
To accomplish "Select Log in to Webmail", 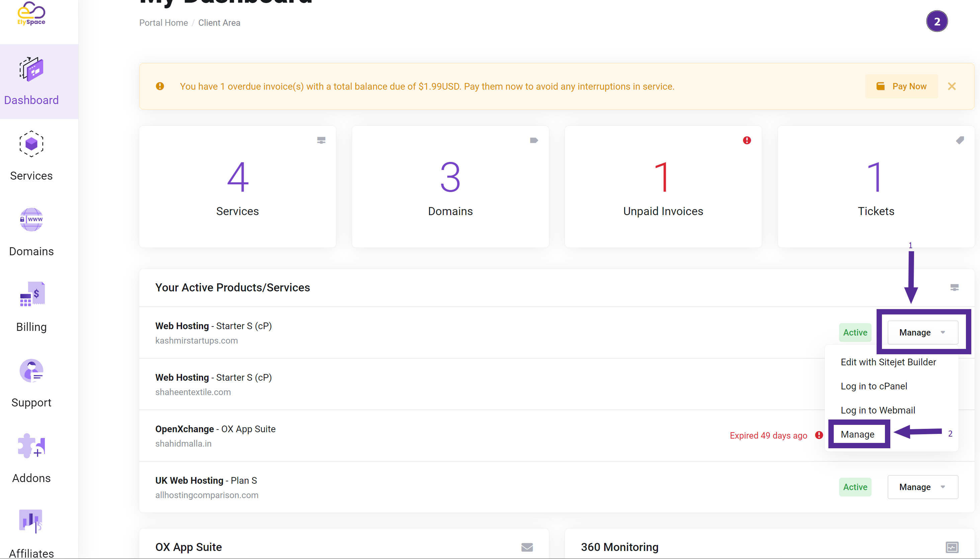I will coord(878,410).
